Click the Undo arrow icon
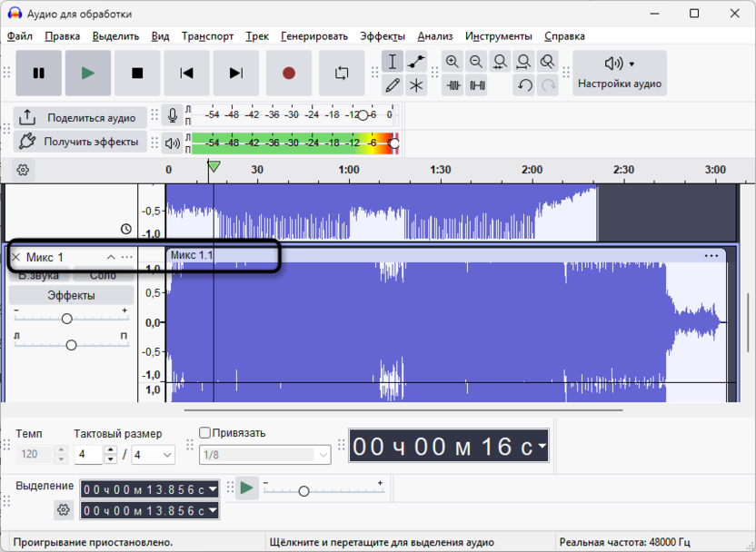Image resolution: width=756 pixels, height=552 pixels. 524,85
